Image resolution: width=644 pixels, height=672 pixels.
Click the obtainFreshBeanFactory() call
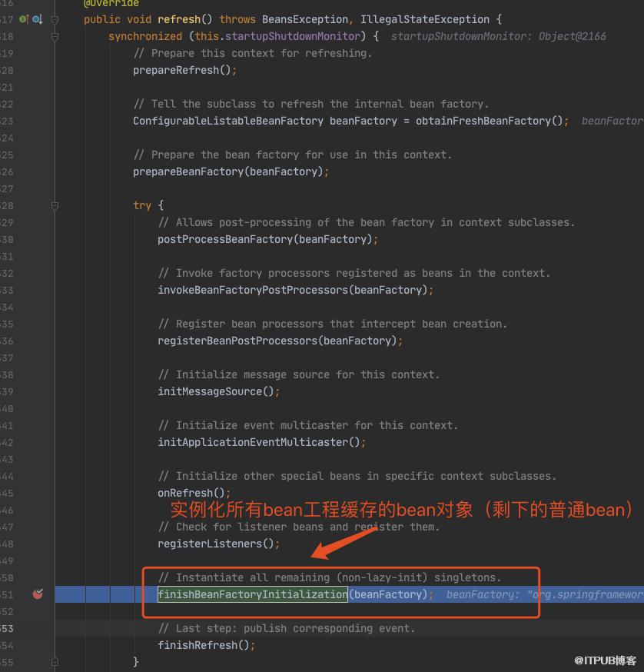point(489,121)
